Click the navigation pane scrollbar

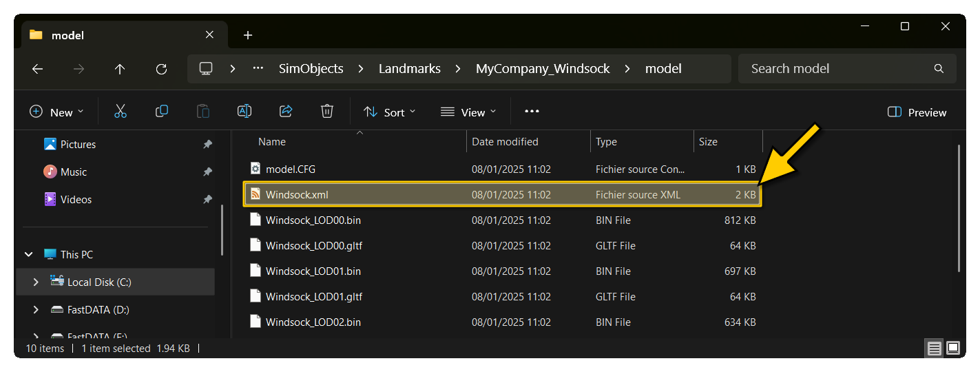point(222,230)
